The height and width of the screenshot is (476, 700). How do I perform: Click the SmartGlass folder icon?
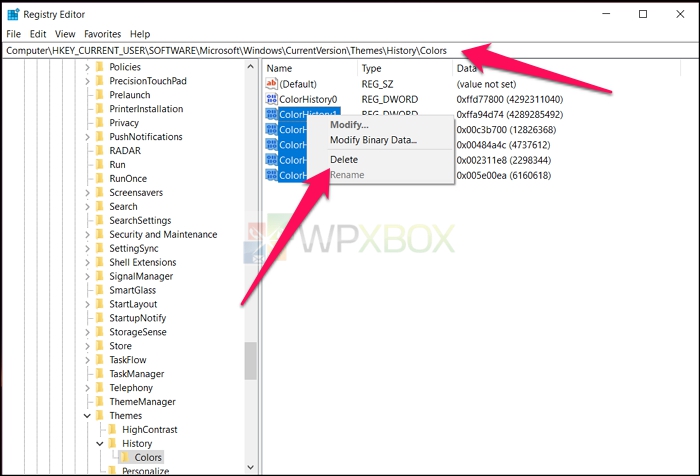click(x=100, y=290)
